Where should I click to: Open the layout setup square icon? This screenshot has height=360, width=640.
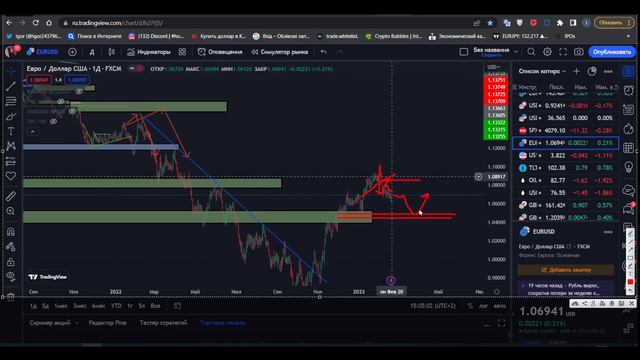click(464, 52)
